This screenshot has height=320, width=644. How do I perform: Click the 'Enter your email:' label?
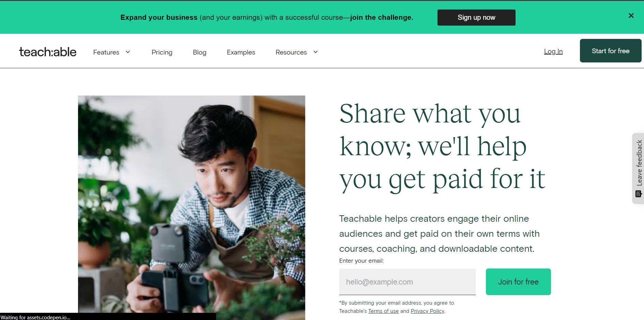362,261
